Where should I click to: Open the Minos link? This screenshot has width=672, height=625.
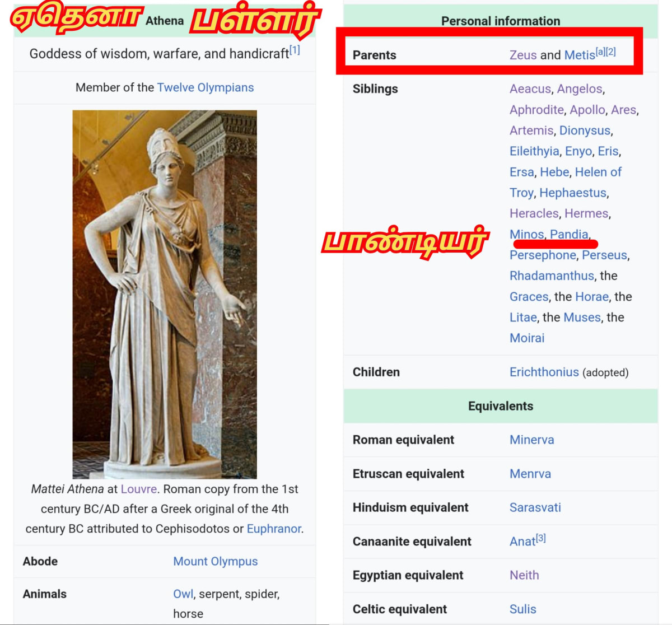(x=527, y=234)
